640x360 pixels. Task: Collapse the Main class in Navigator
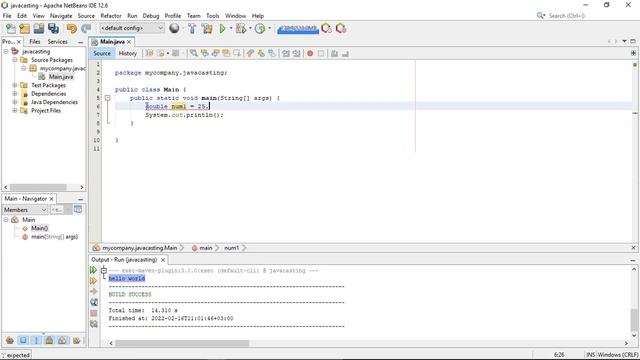(x=6, y=220)
